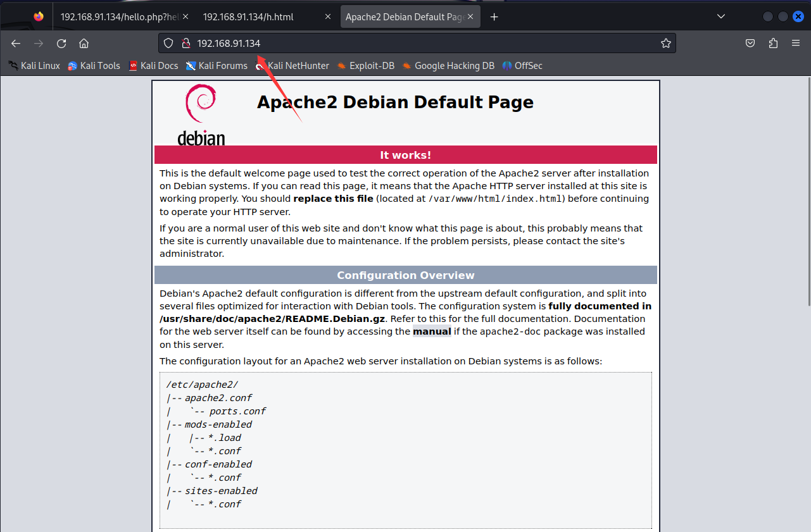This screenshot has height=532, width=811.
Task: Focus the address bar showing 192.168.91.134
Action: (x=418, y=43)
